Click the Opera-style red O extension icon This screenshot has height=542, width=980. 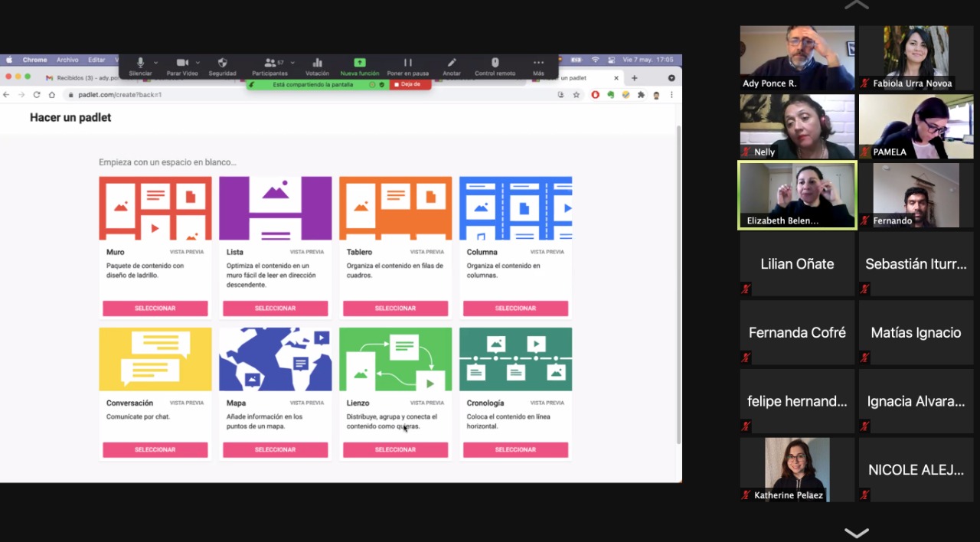596,95
